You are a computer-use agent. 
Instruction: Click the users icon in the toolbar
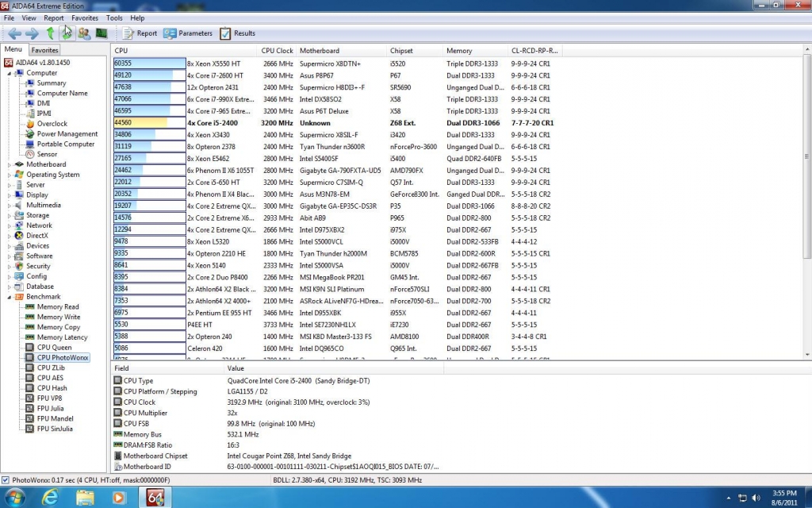click(x=84, y=33)
